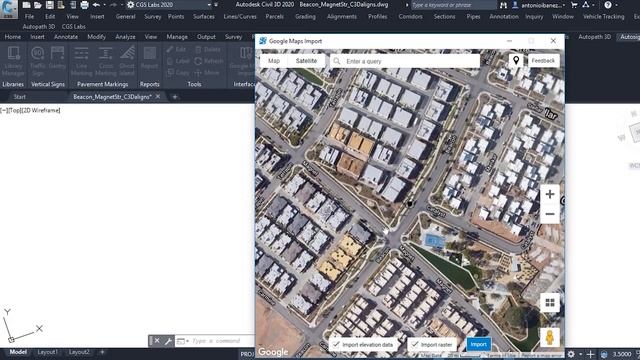Switch to the Autopath 3D ribbon tab
Viewport: 640px width, 360px height.
[594, 37]
